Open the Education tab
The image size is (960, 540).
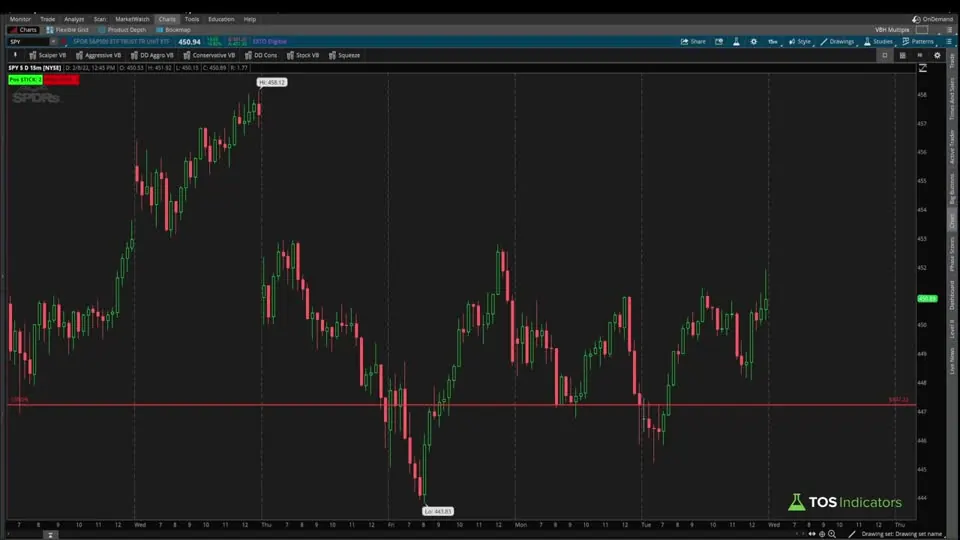tap(221, 19)
